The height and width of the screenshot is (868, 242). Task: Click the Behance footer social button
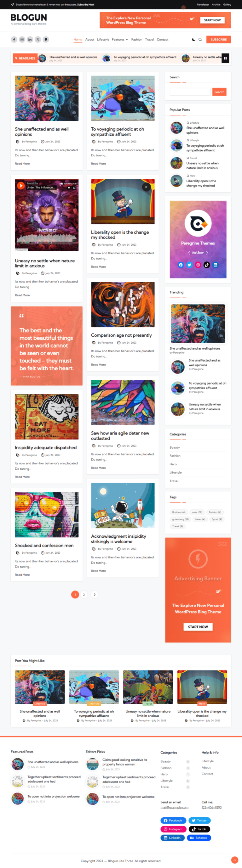(199, 838)
